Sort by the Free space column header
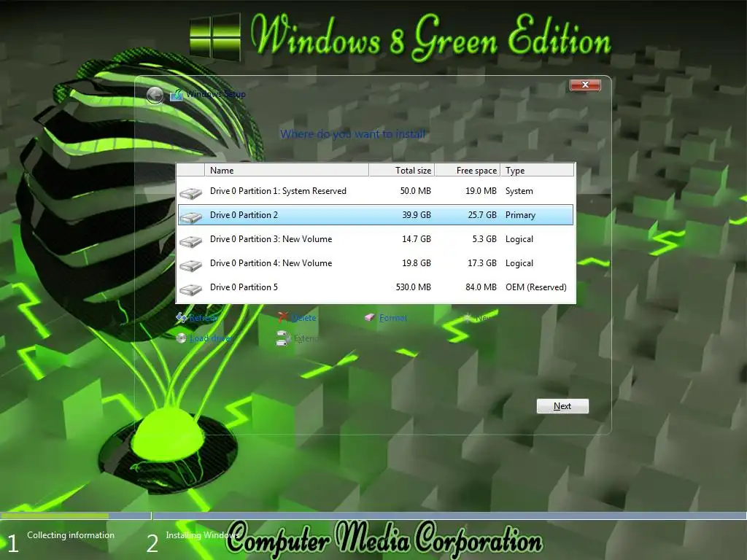The height and width of the screenshot is (560, 747). tap(468, 170)
